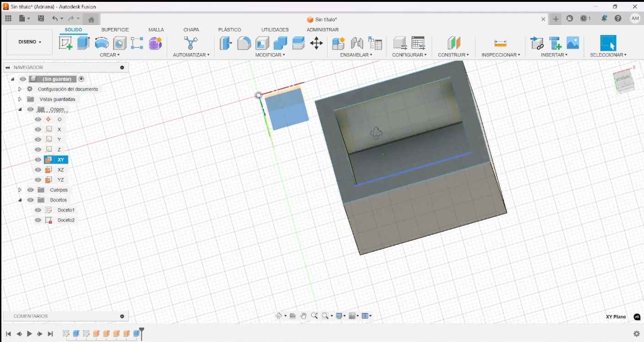Activate the Select window tool
Screen dimensions: 644x342
point(608,43)
